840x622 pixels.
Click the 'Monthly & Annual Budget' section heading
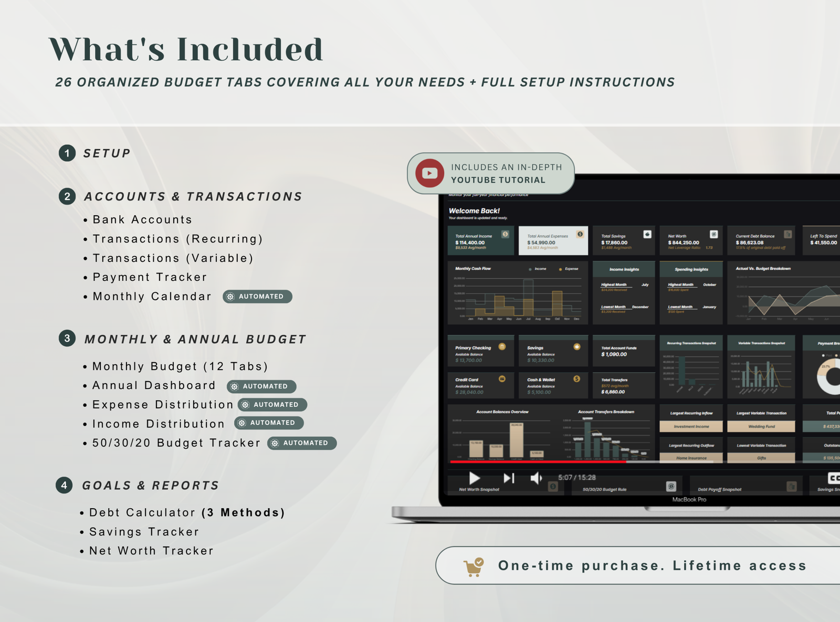195,340
